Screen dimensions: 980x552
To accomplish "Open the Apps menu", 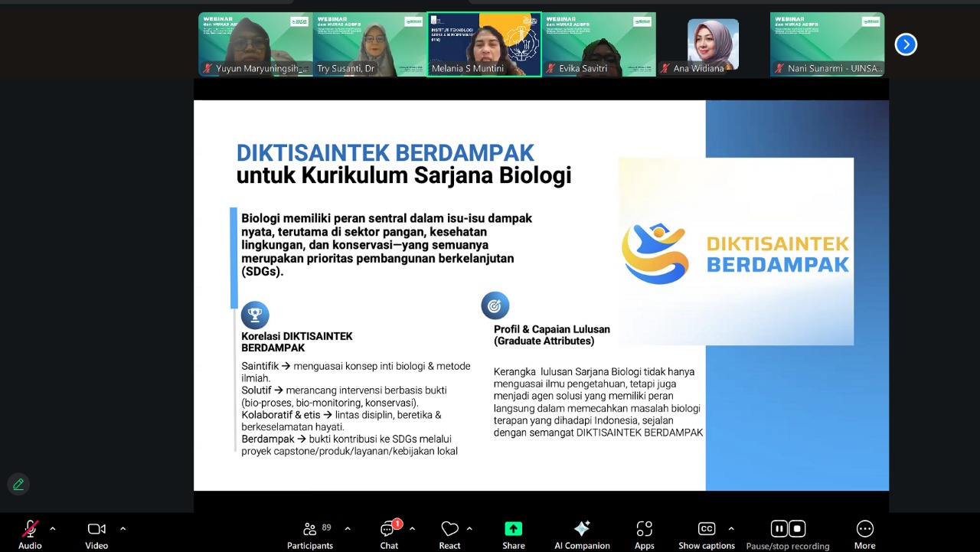I will (644, 529).
